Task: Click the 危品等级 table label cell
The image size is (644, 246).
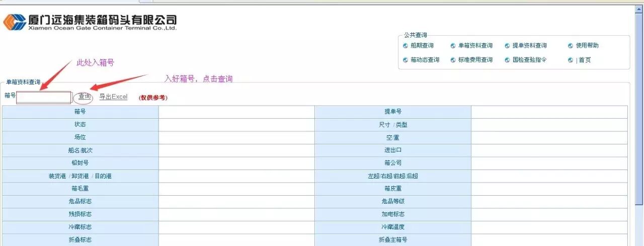Action: (393, 202)
